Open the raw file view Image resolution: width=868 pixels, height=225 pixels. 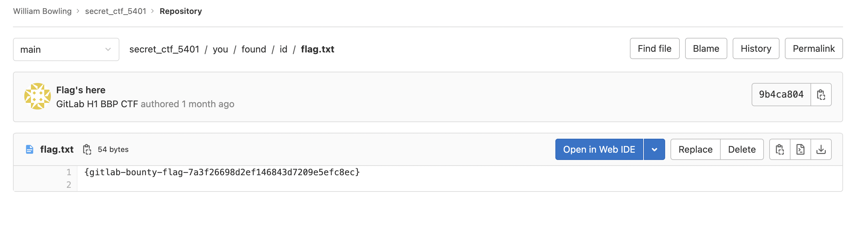(x=800, y=149)
